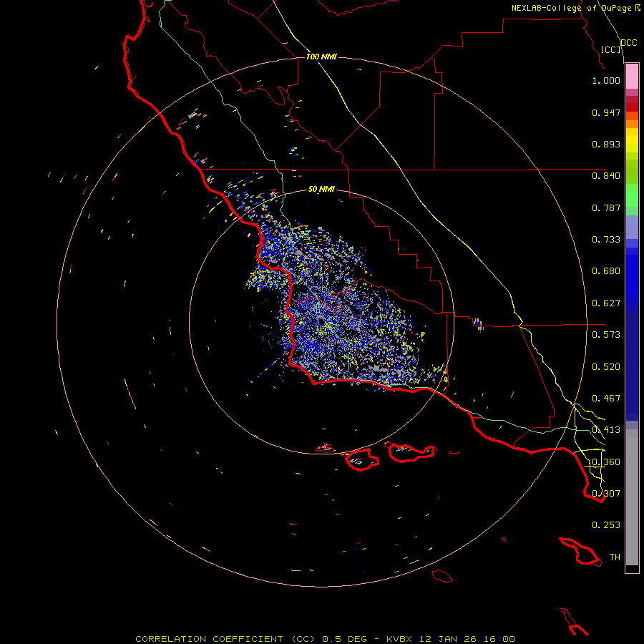Select the 0.467 scale value

pyautogui.click(x=606, y=399)
